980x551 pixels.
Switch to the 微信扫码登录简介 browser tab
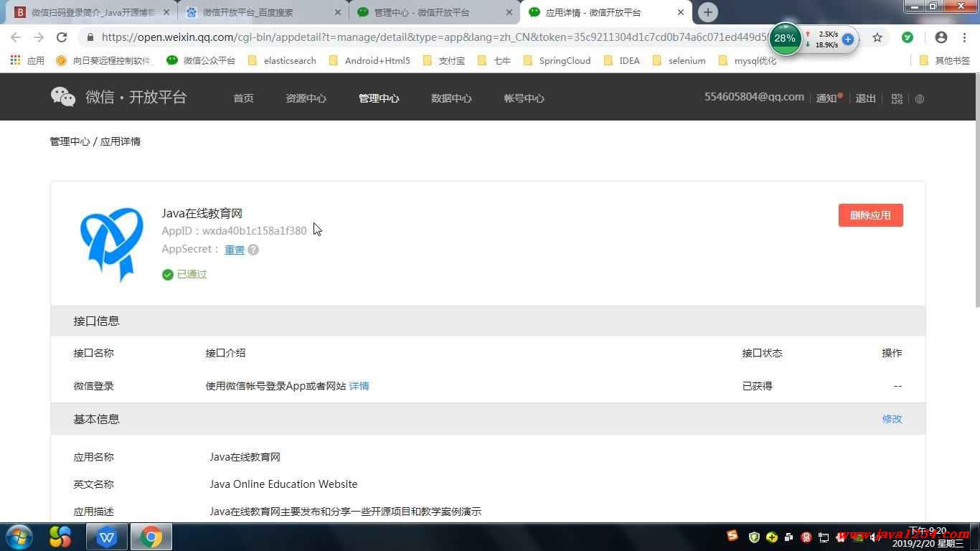92,12
